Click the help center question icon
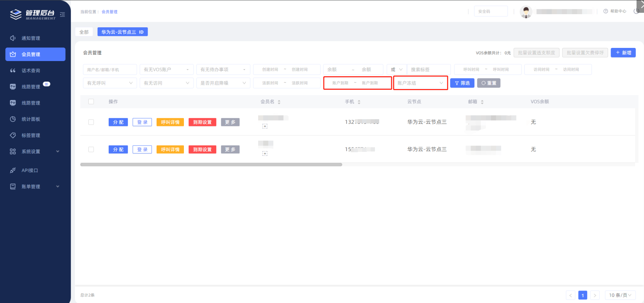 click(x=606, y=11)
